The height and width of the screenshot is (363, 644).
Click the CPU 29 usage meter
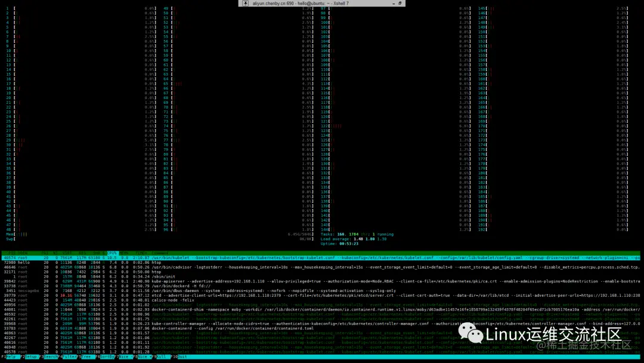click(x=81, y=140)
